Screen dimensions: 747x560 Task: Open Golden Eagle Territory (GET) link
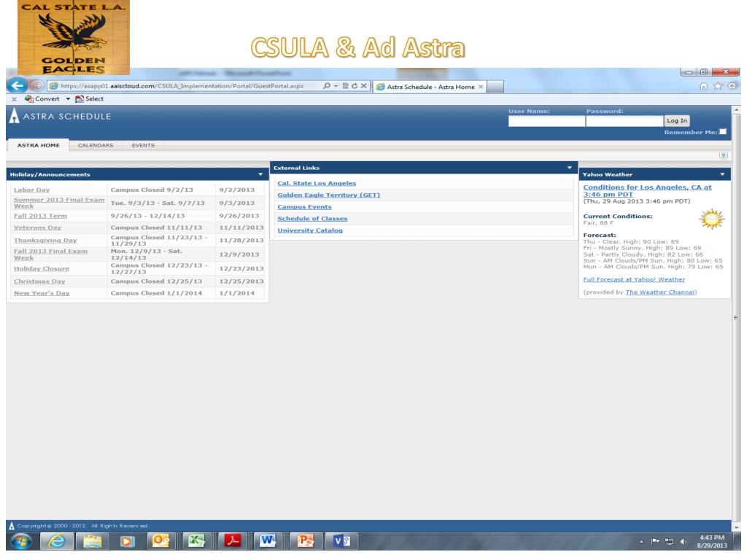[x=329, y=195]
